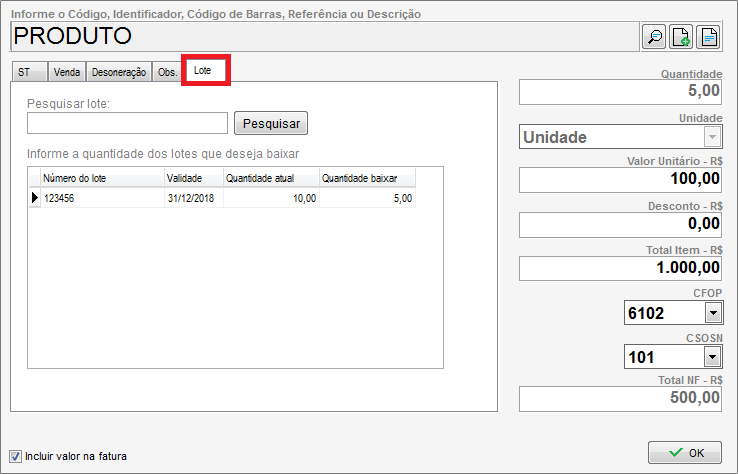Focus the Valor Unitário field
This screenshot has height=474, width=738.
pyautogui.click(x=620, y=180)
